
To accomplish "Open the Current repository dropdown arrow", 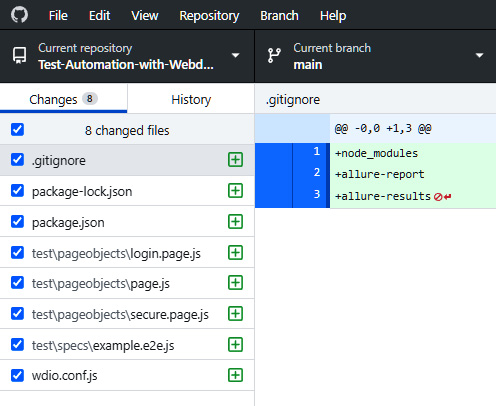I will (236, 55).
